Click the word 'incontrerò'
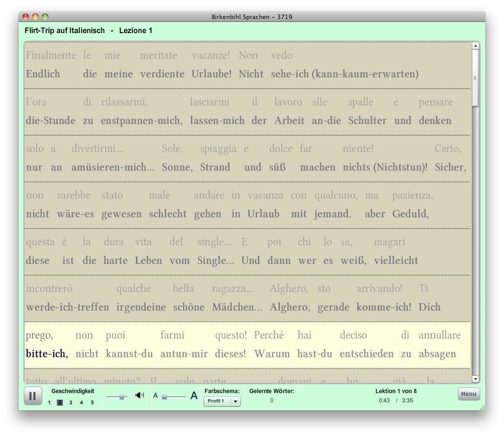Viewport: 504px width, 436px height. pyautogui.click(x=49, y=289)
